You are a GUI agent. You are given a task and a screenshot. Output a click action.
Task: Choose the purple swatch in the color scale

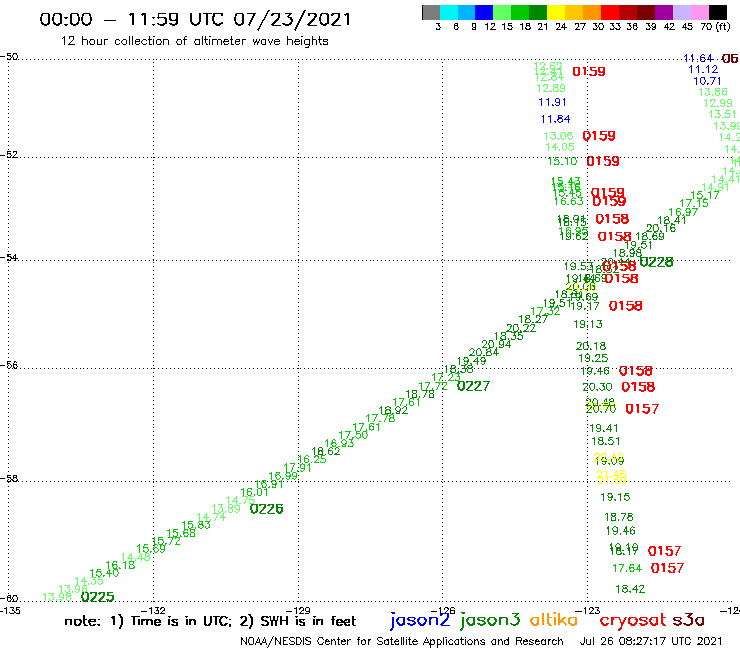[664, 12]
